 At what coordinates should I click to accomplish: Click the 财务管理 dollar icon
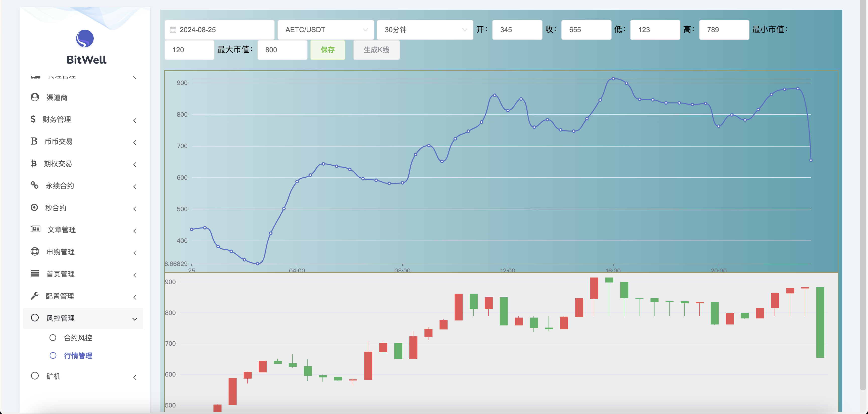(33, 119)
